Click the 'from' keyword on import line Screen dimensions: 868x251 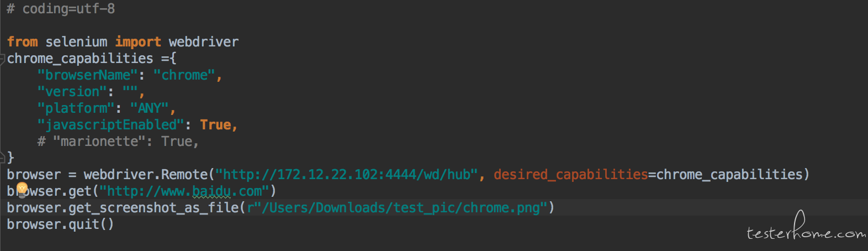click(x=23, y=42)
